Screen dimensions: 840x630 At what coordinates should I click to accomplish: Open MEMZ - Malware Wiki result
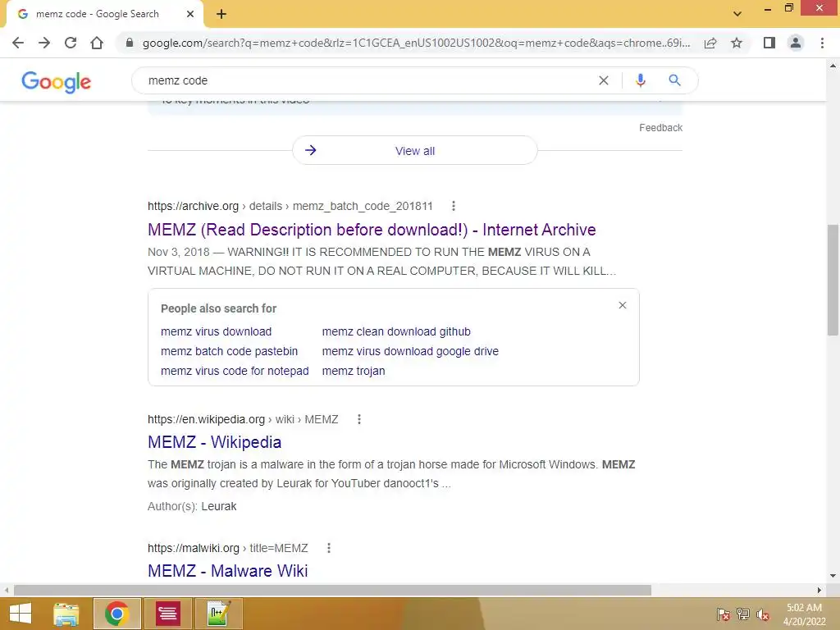click(228, 571)
